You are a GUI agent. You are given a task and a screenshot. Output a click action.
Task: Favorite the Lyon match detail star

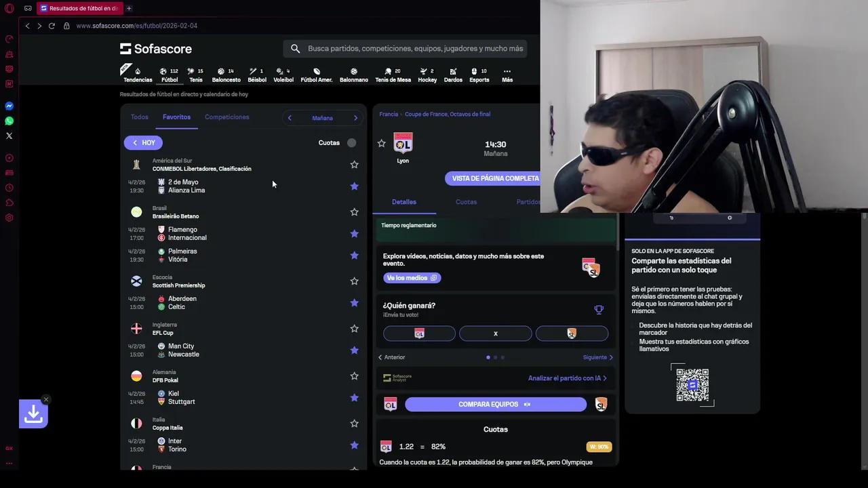coord(381,144)
